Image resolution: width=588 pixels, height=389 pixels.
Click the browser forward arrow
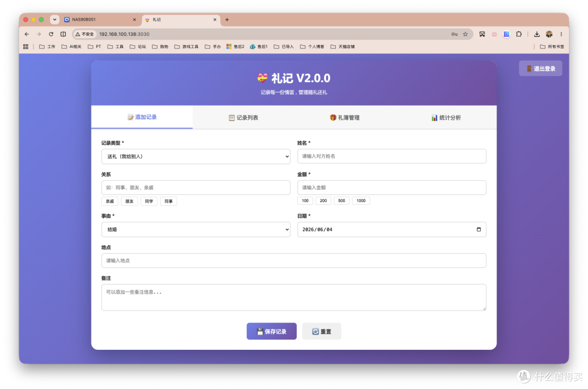point(39,34)
